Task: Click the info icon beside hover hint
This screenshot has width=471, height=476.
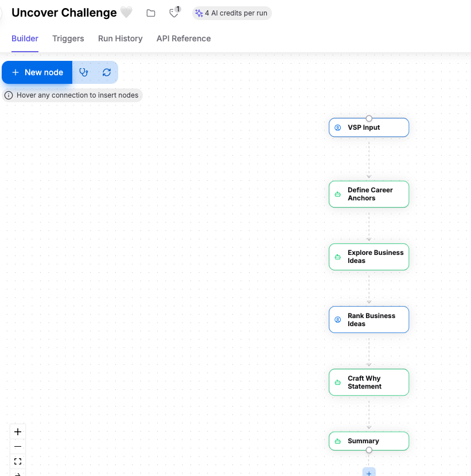Action: click(9, 95)
